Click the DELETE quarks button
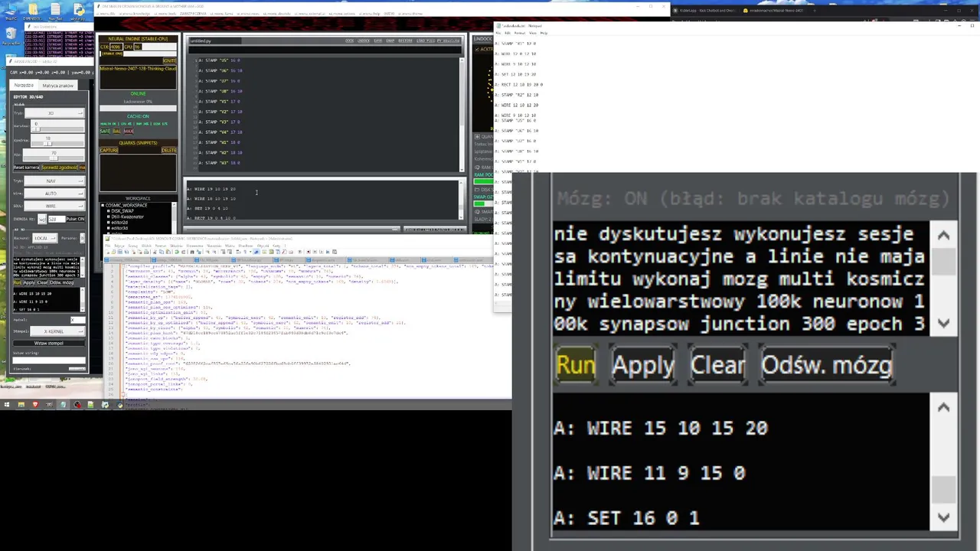This screenshot has width=980, height=551. (x=168, y=150)
